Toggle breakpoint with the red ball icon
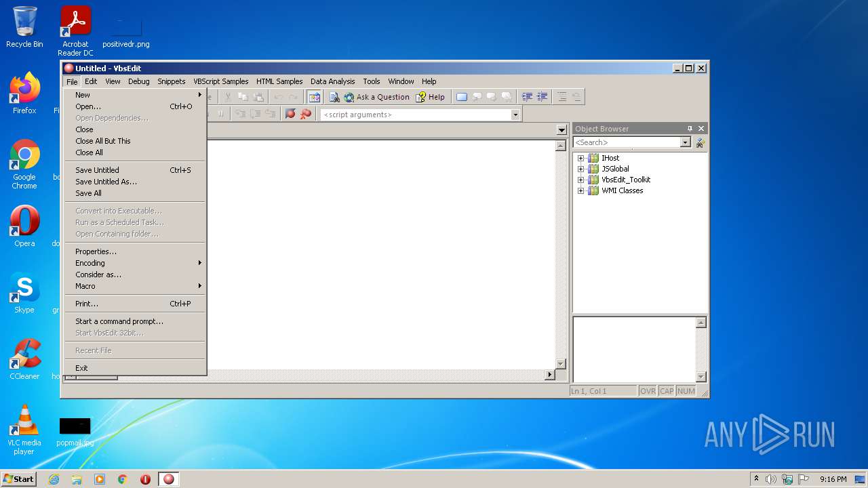This screenshot has height=488, width=868. pos(290,114)
